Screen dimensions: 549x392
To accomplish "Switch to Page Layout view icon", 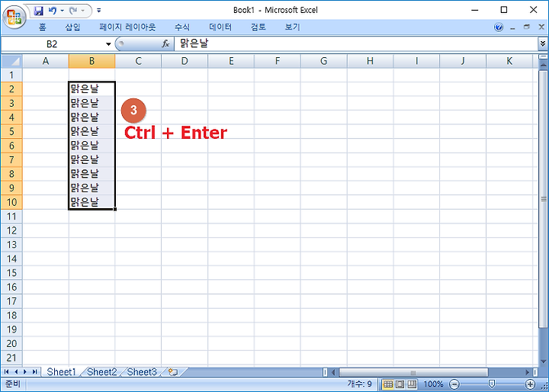I will click(x=400, y=384).
